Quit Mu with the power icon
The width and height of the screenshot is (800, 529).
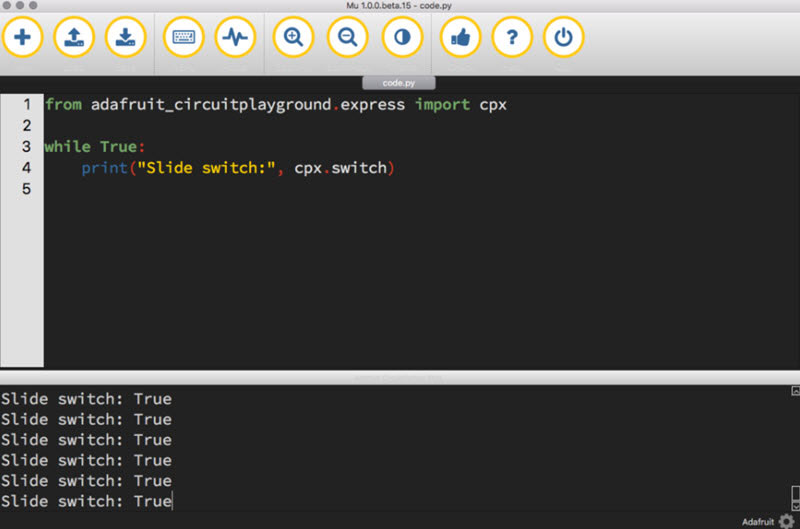click(x=564, y=38)
